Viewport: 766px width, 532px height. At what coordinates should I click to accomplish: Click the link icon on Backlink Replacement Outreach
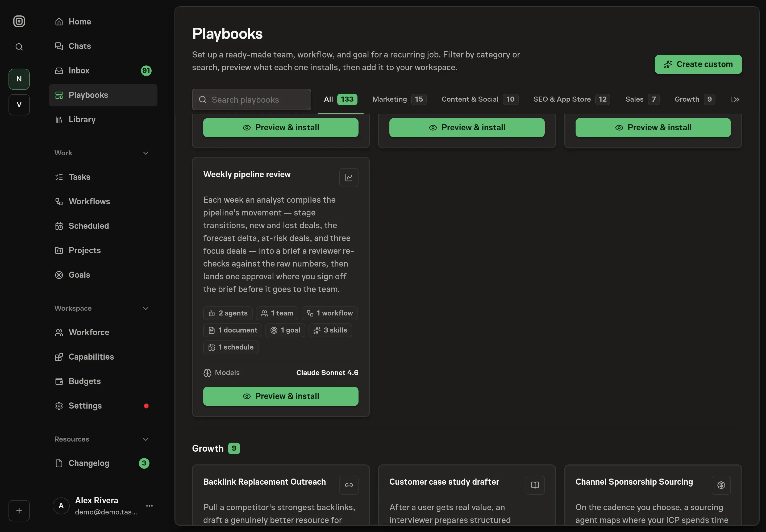coord(349,485)
